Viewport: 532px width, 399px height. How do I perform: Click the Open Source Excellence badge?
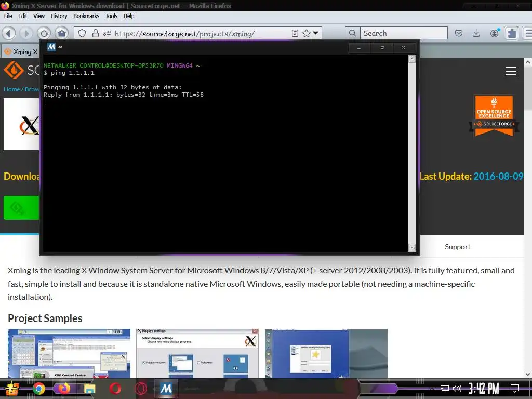pos(494,115)
